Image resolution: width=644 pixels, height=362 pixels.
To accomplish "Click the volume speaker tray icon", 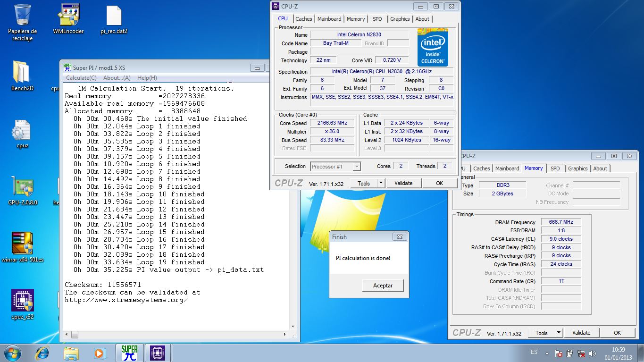I will tap(593, 353).
